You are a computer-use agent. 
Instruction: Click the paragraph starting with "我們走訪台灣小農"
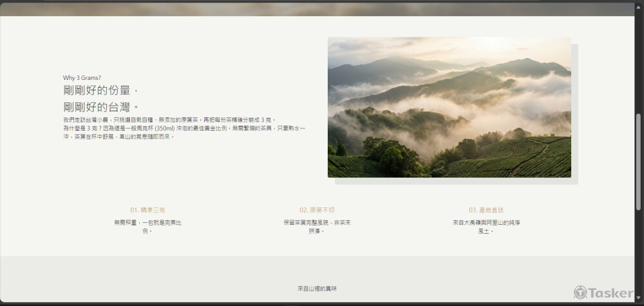[x=169, y=120]
